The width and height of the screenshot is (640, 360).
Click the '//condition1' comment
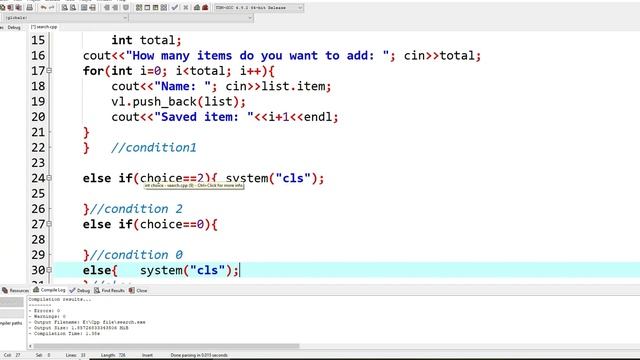click(x=153, y=148)
